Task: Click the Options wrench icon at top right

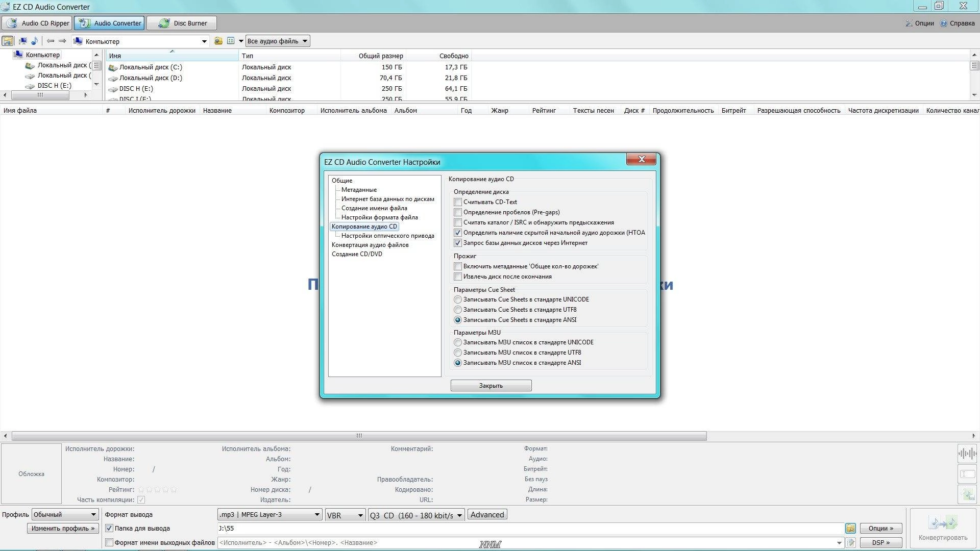Action: [x=909, y=23]
